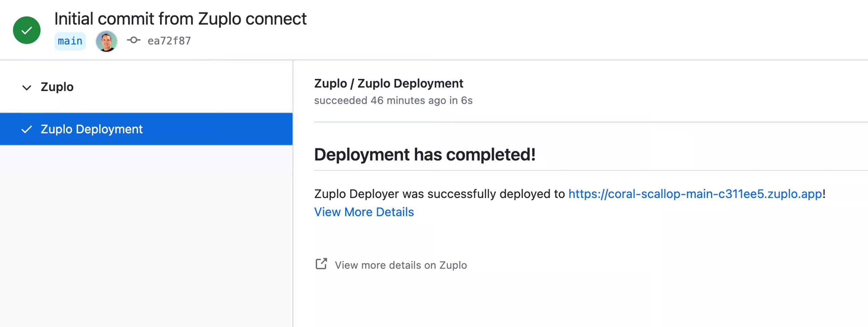
Task: Select the Zuplo Deployment sidebar entry
Action: pyautogui.click(x=92, y=129)
